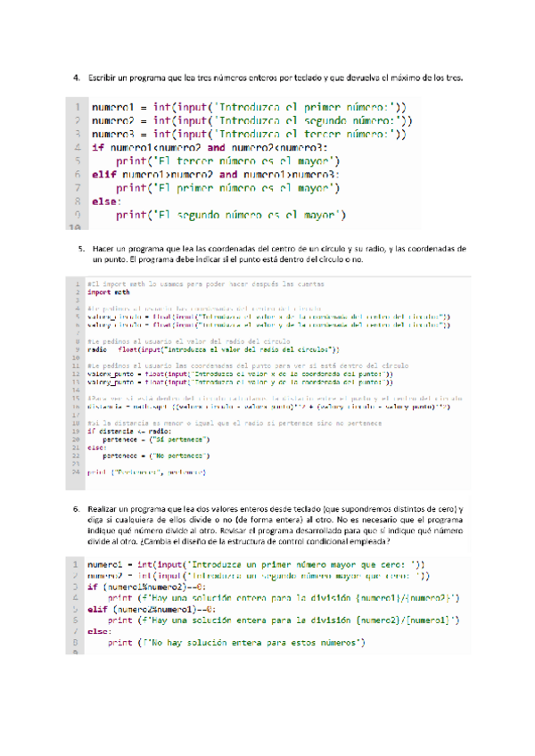Click line 'if (numero1%numero2)==0:'
The width and height of the screenshot is (535, 756).
(146, 587)
